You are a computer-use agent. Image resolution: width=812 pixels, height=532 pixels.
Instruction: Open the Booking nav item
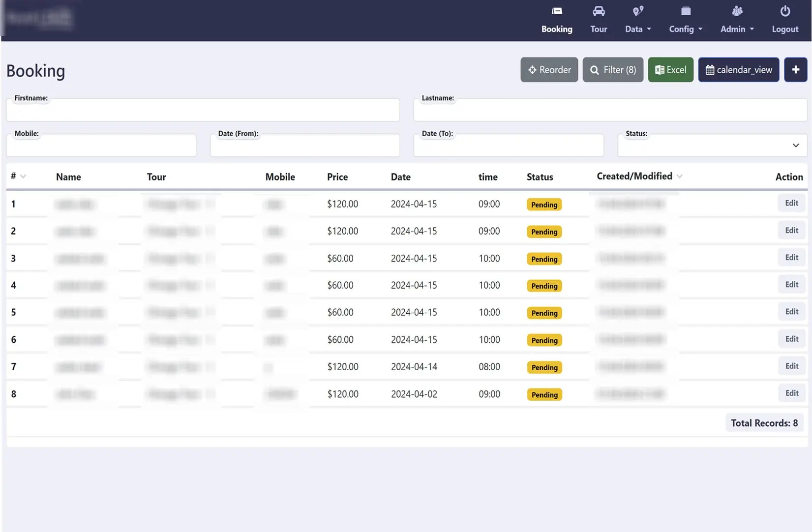pos(557,20)
